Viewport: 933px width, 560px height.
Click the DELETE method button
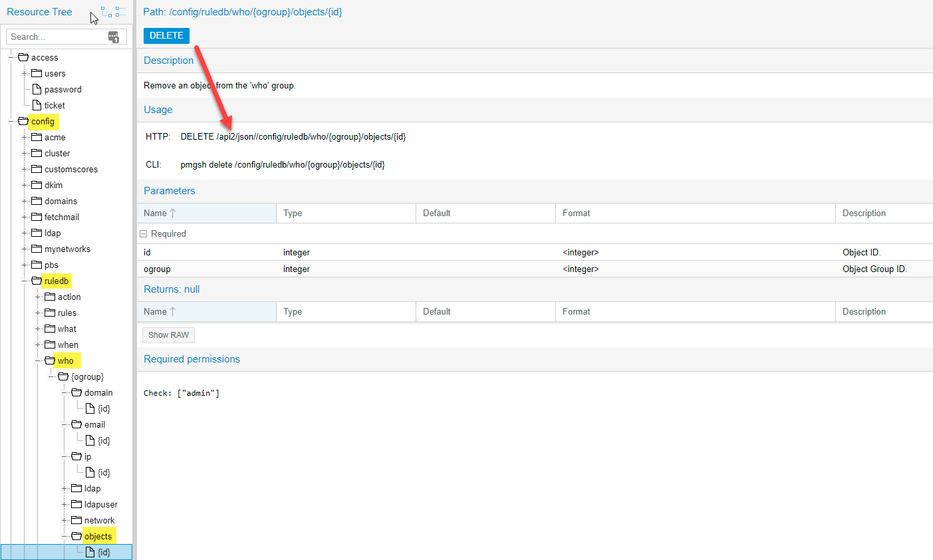(166, 36)
